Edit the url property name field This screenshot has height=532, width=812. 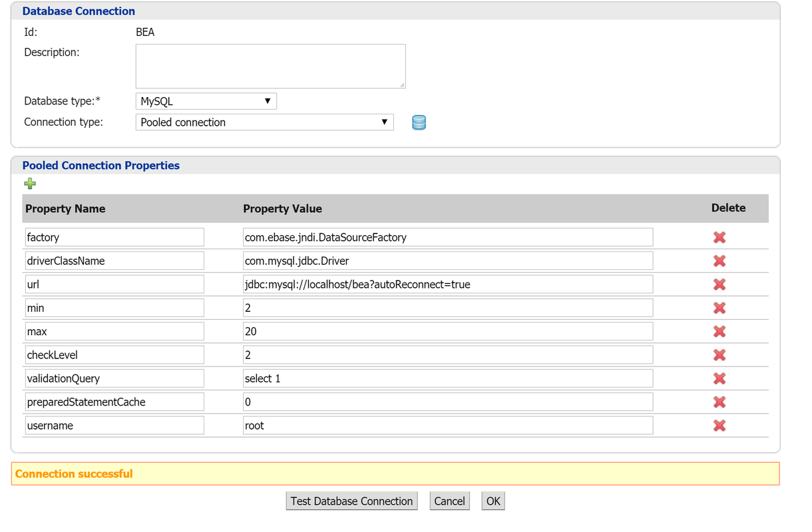114,285
